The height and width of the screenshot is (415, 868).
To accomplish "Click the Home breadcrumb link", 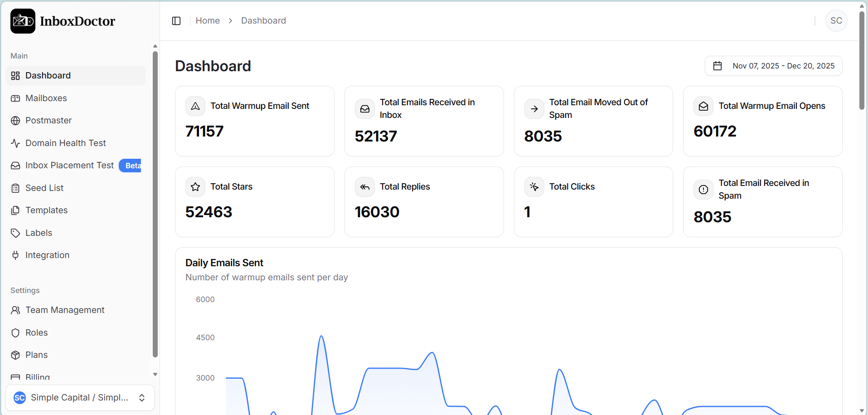I will [x=208, y=21].
